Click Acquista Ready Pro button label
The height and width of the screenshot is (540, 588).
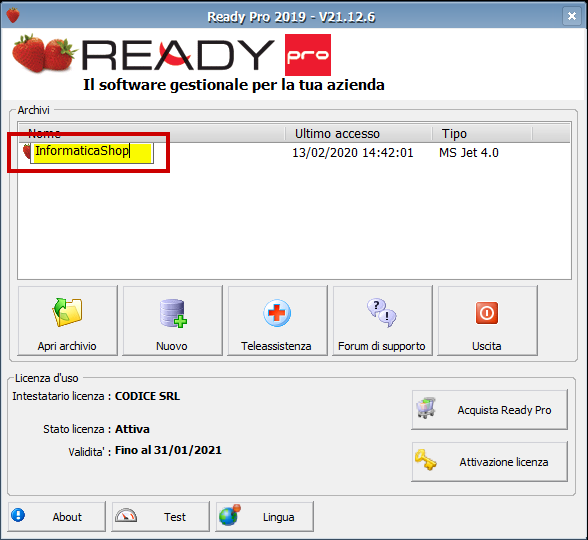click(504, 410)
